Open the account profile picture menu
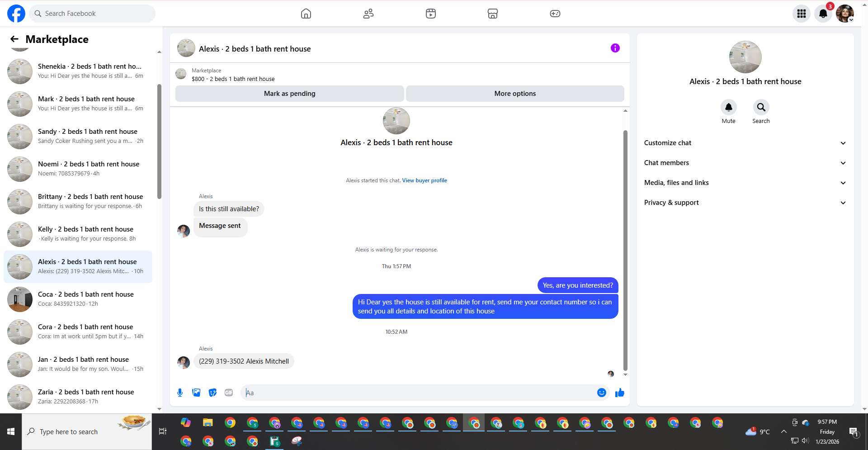This screenshot has width=868, height=450. click(845, 14)
